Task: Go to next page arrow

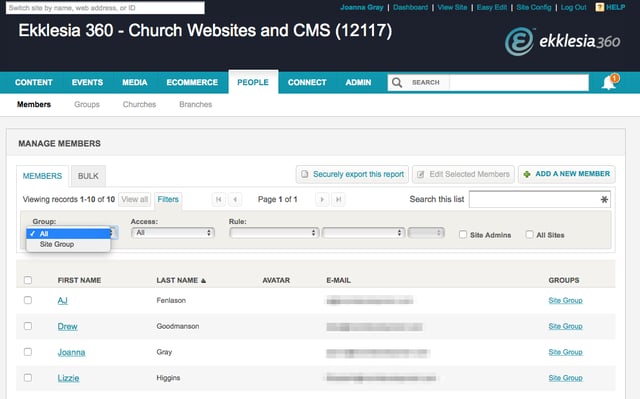Action: (x=322, y=200)
